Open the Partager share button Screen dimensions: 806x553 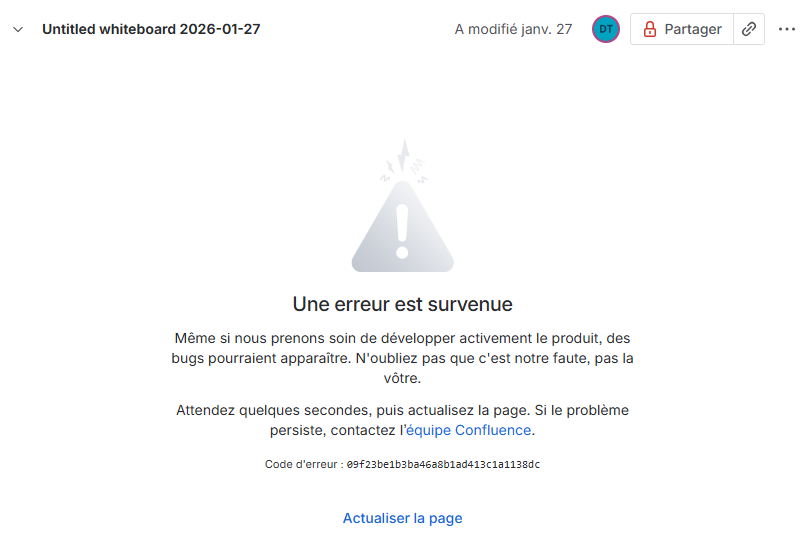pyautogui.click(x=682, y=29)
